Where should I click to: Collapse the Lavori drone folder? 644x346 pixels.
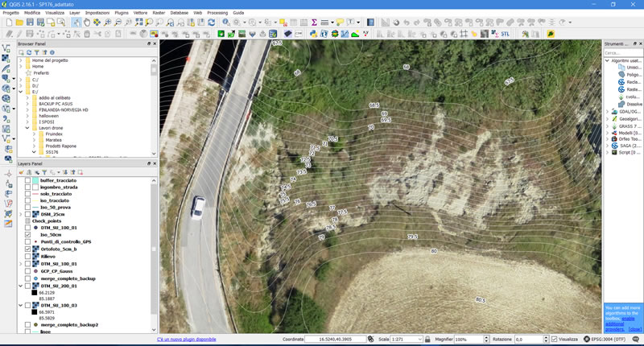(27, 128)
